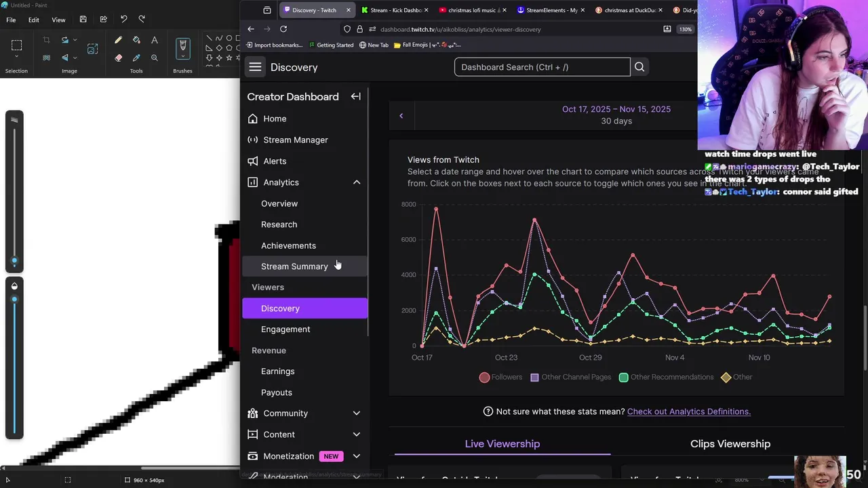Select the Pencil tool in Paint
868x488 pixels.
click(118, 40)
